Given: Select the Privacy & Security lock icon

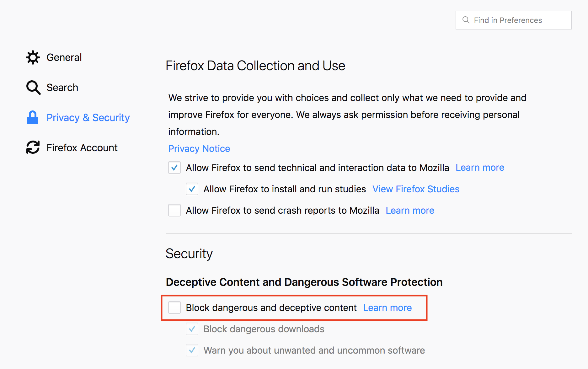Looking at the screenshot, I should click(x=33, y=117).
